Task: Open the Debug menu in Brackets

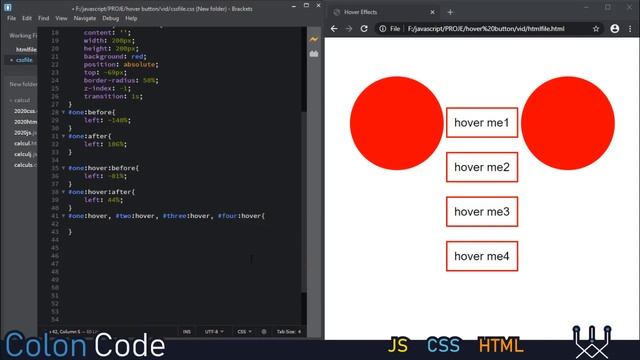Action: 110,18
